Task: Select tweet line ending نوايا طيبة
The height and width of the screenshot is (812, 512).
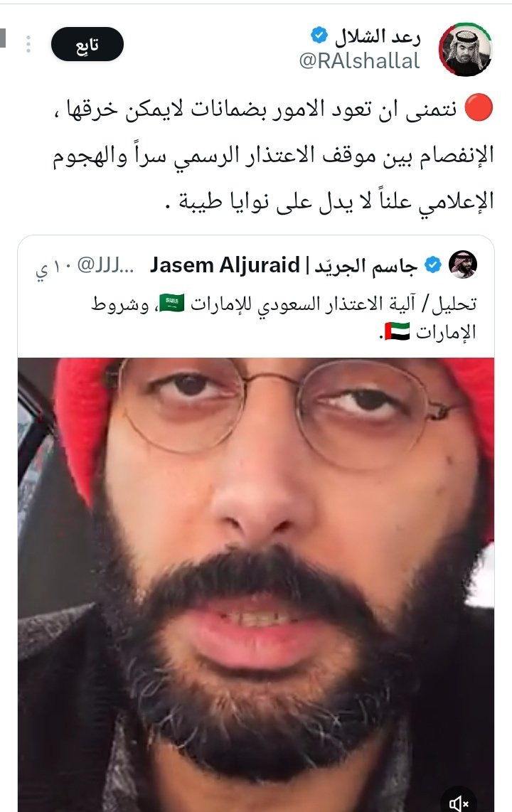Action: 329,201
